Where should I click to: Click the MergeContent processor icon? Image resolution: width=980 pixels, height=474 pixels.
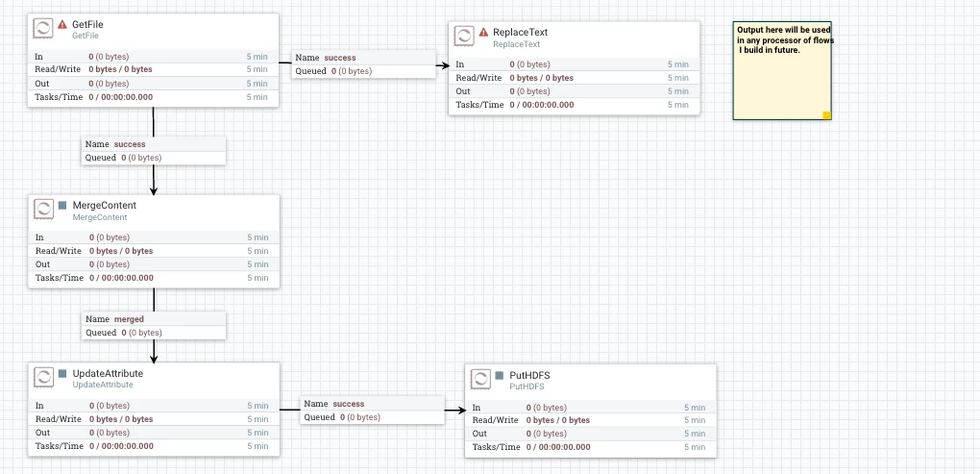43,210
